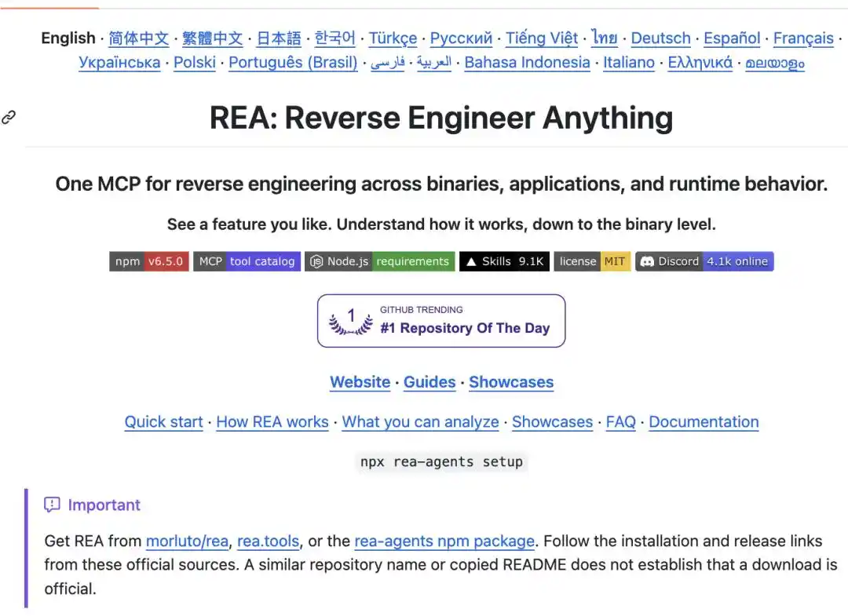The width and height of the screenshot is (848, 616).
Task: Open the morluto/rea repository link
Action: 187,541
